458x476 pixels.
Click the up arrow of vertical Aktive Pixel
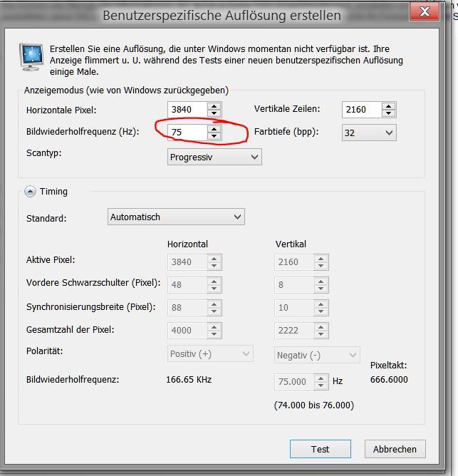321,259
